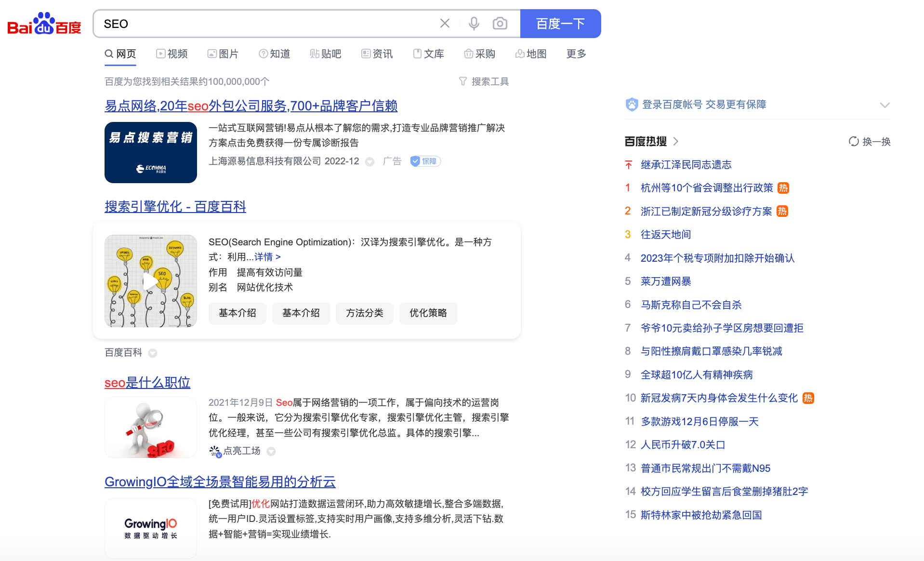
Task: Click the 保障 shield badge
Action: point(425,161)
